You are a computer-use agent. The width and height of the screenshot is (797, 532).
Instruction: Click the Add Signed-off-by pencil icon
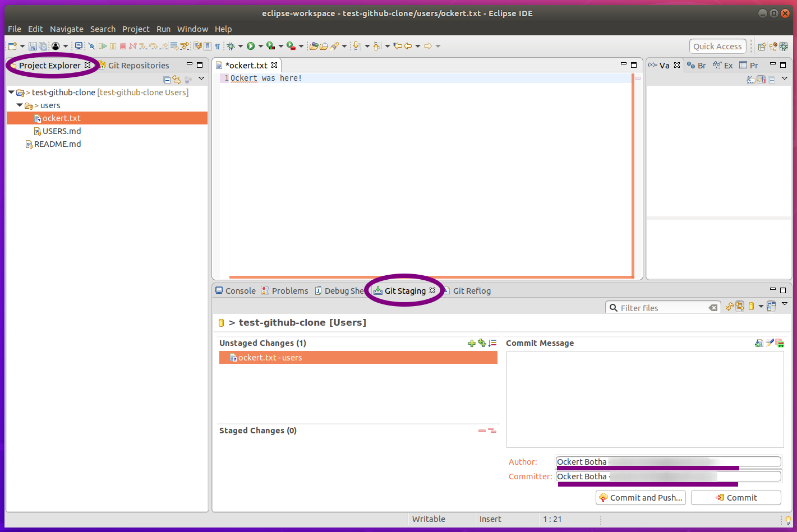(770, 343)
